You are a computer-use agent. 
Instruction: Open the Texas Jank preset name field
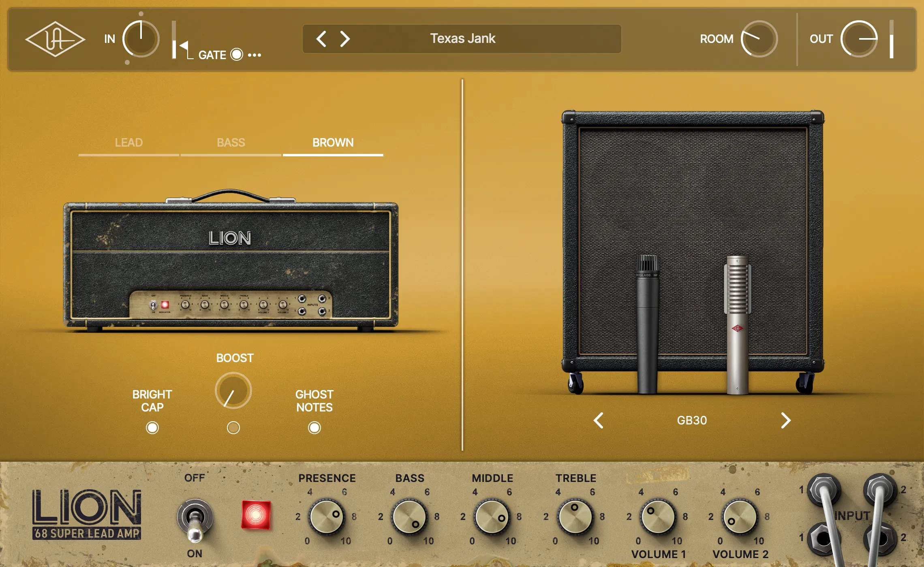tap(462, 38)
